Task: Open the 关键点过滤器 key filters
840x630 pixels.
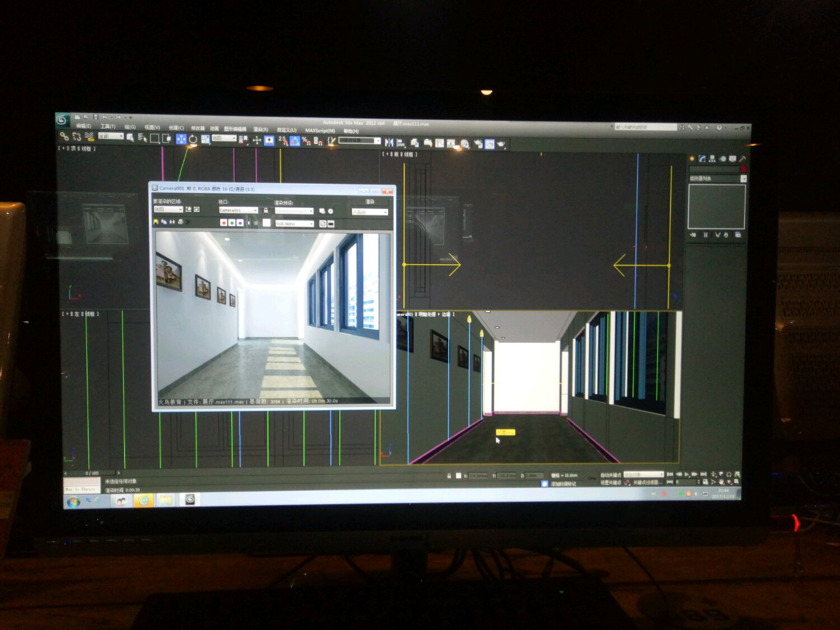Action: coord(647,482)
